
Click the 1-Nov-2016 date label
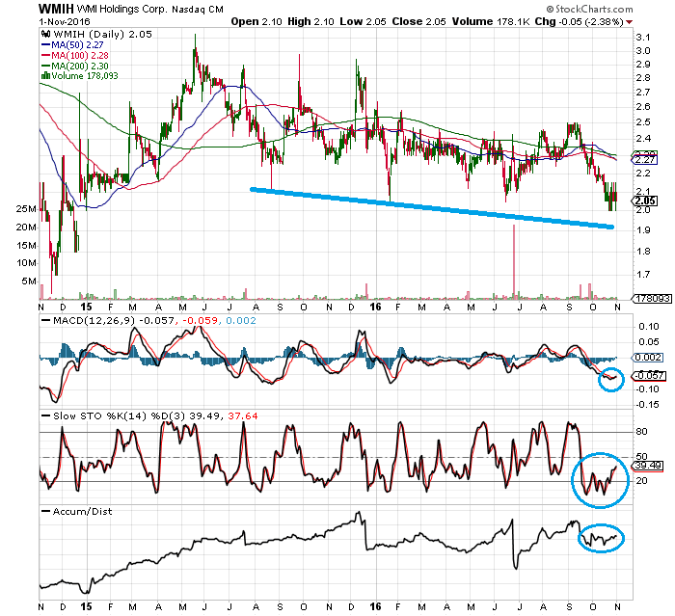click(x=65, y=21)
